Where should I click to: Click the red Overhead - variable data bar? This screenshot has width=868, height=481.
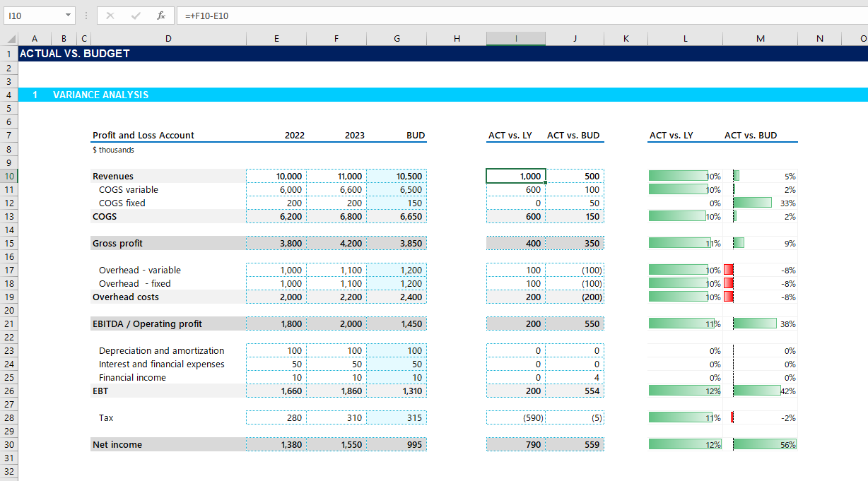(729, 270)
